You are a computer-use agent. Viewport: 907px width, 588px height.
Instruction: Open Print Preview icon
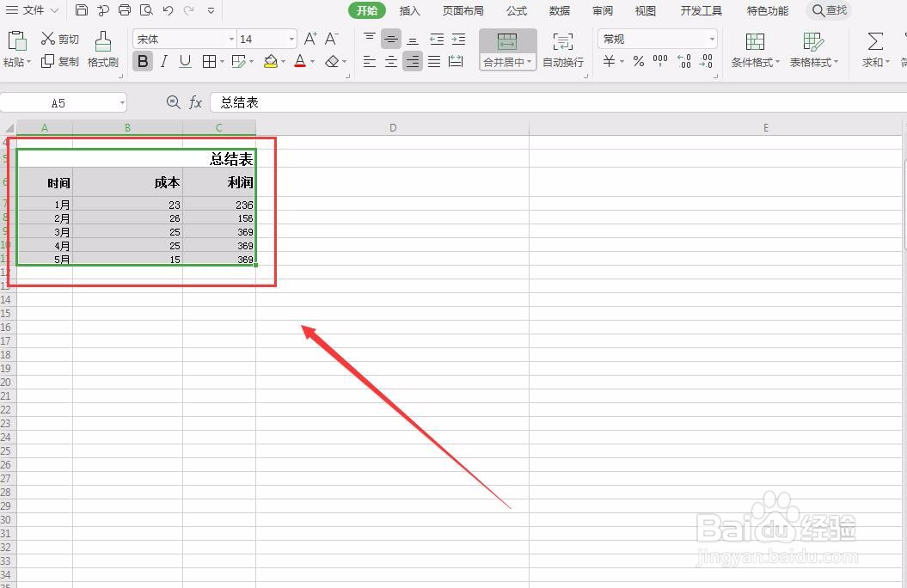click(146, 9)
